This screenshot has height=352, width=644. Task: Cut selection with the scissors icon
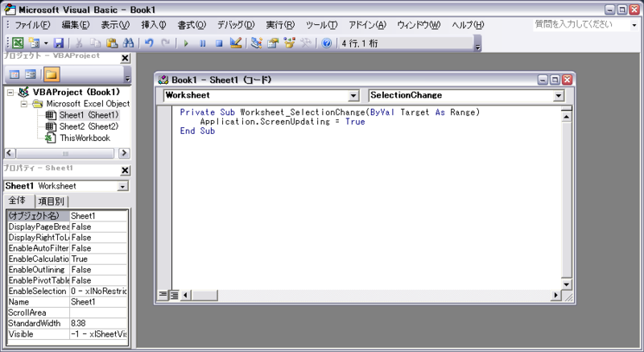click(79, 43)
